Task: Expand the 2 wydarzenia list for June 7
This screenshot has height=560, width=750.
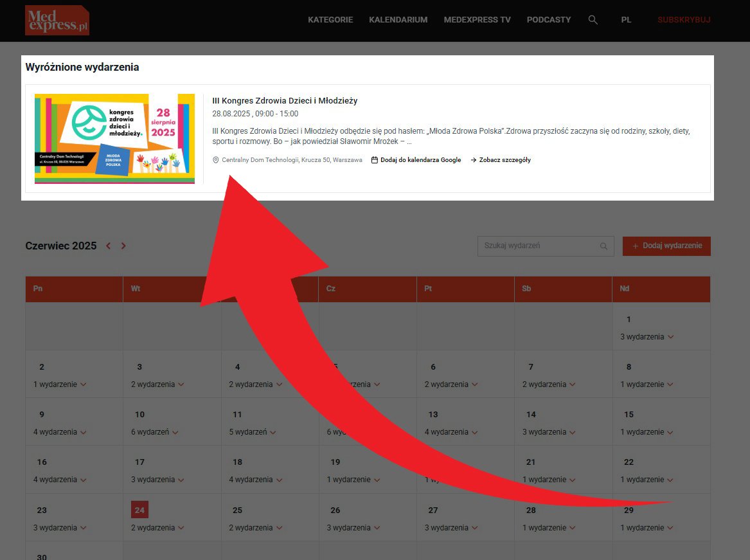Action: [x=549, y=384]
